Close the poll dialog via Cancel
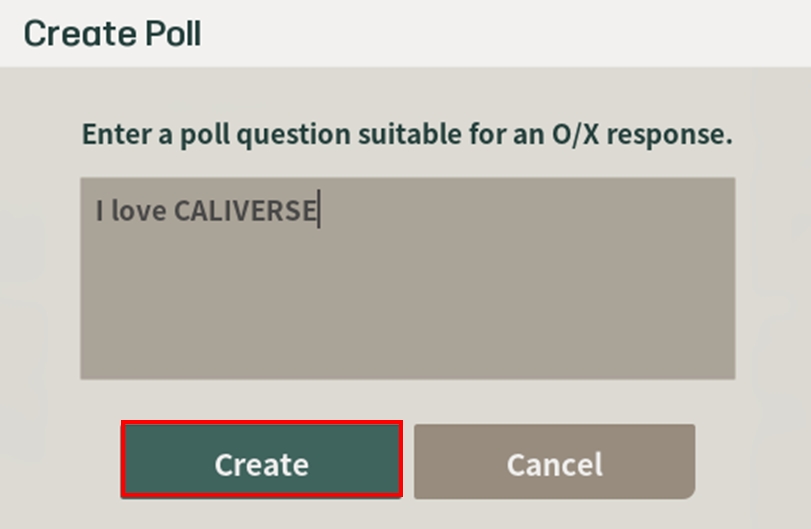 click(x=554, y=462)
